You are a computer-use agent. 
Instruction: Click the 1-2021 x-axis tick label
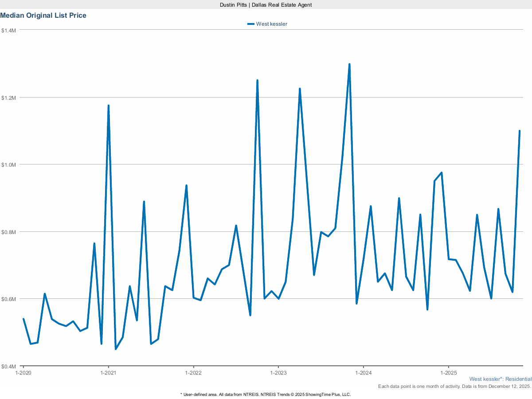point(108,373)
